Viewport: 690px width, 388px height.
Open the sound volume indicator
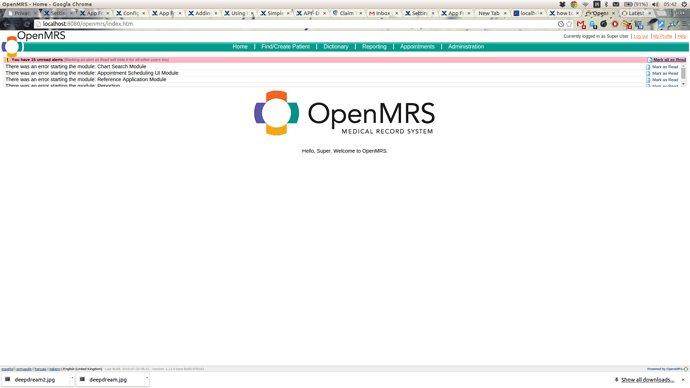pyautogui.click(x=655, y=4)
